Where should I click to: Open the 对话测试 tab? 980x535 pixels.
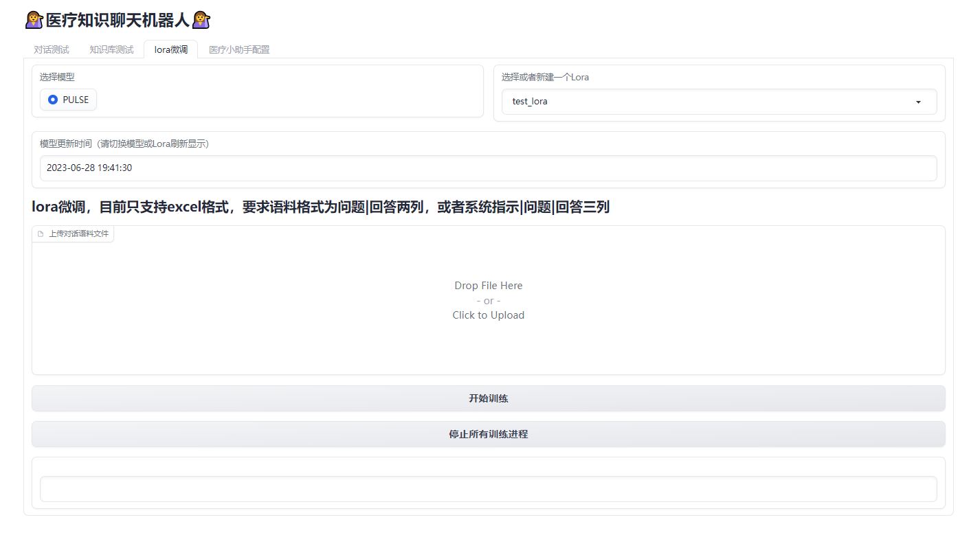click(52, 49)
